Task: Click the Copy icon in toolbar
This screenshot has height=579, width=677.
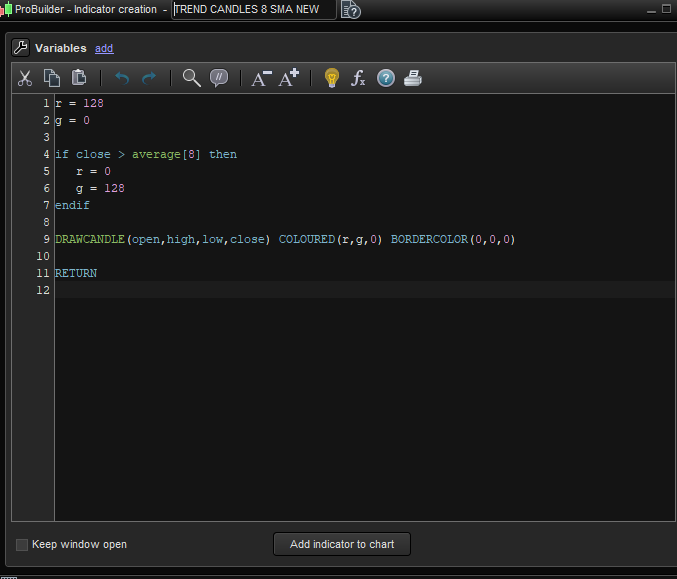Action: 52,78
